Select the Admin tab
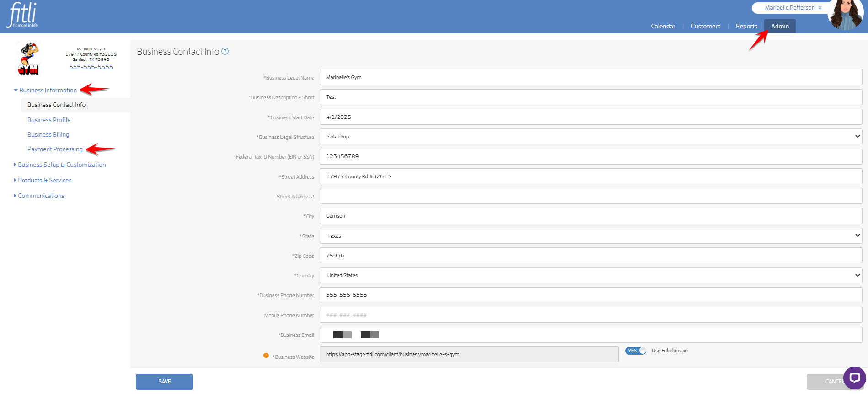The image size is (868, 394). [x=780, y=26]
